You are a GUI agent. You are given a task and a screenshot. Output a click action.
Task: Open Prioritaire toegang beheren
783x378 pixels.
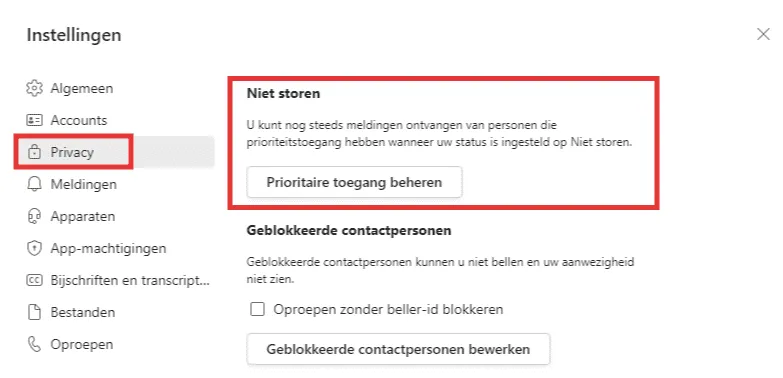(354, 182)
